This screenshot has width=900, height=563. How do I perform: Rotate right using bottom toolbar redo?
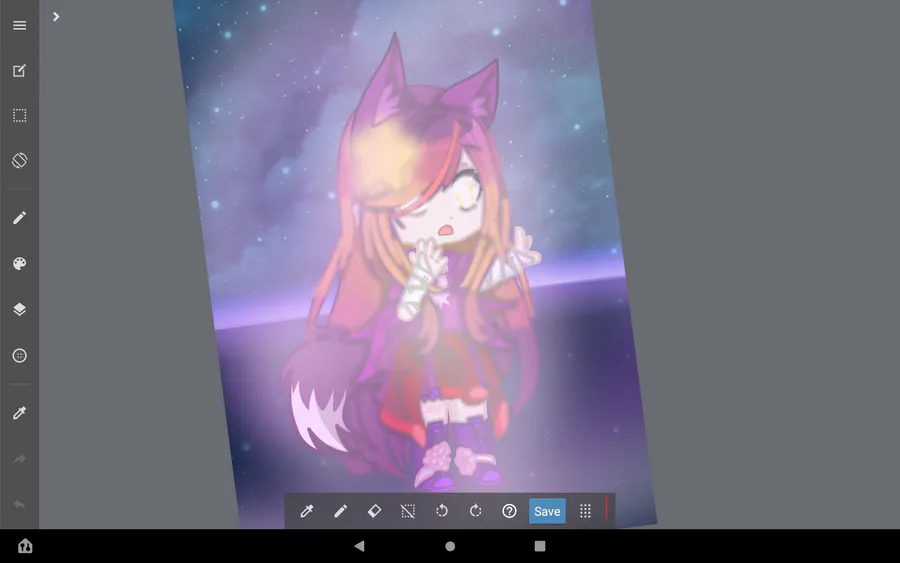pyautogui.click(x=475, y=511)
